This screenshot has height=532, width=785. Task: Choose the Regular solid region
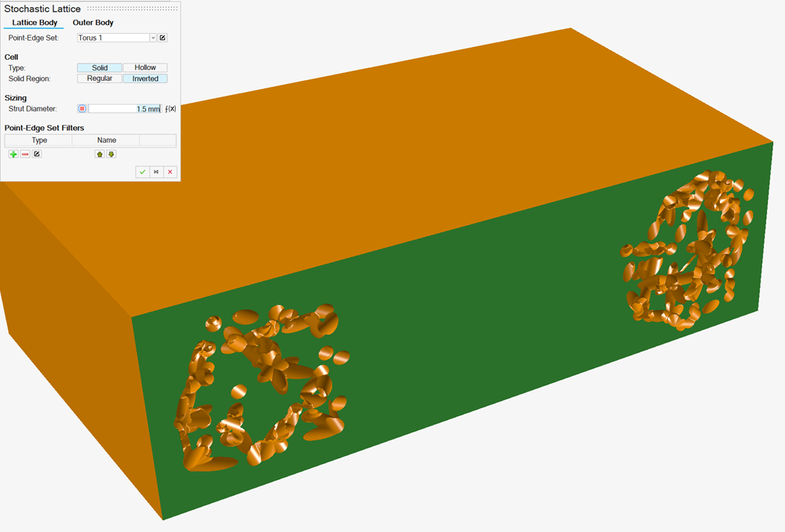click(100, 78)
